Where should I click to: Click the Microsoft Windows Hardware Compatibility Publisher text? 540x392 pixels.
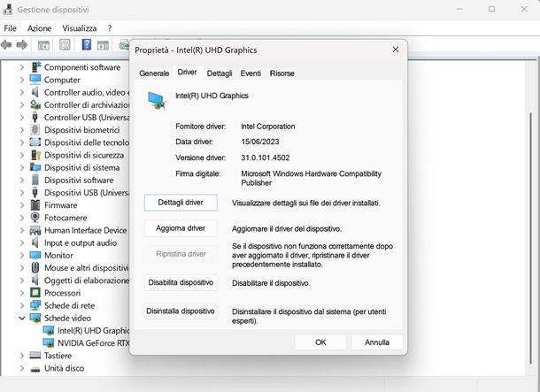pos(311,178)
